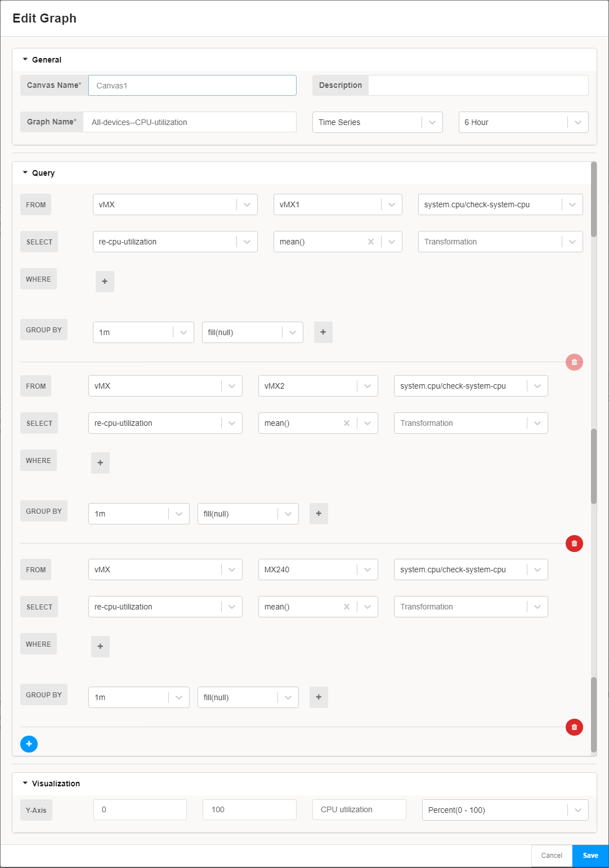Collapse the General section

pyautogui.click(x=25, y=59)
